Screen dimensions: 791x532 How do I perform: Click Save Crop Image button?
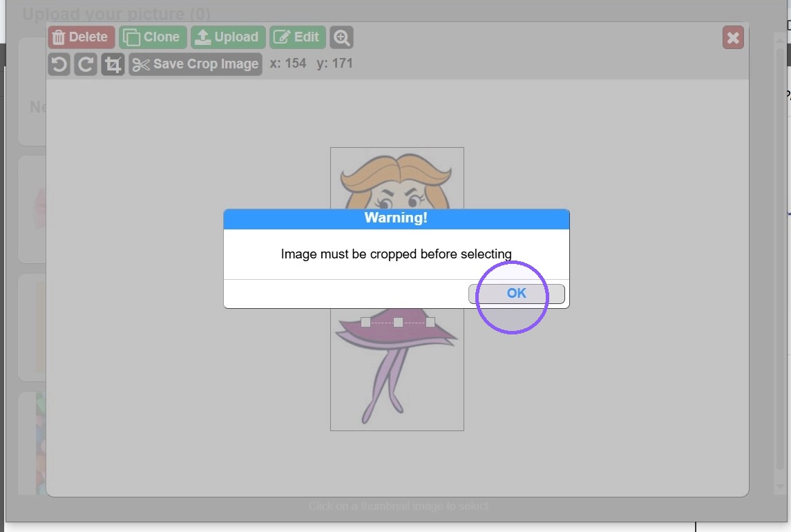coord(196,64)
